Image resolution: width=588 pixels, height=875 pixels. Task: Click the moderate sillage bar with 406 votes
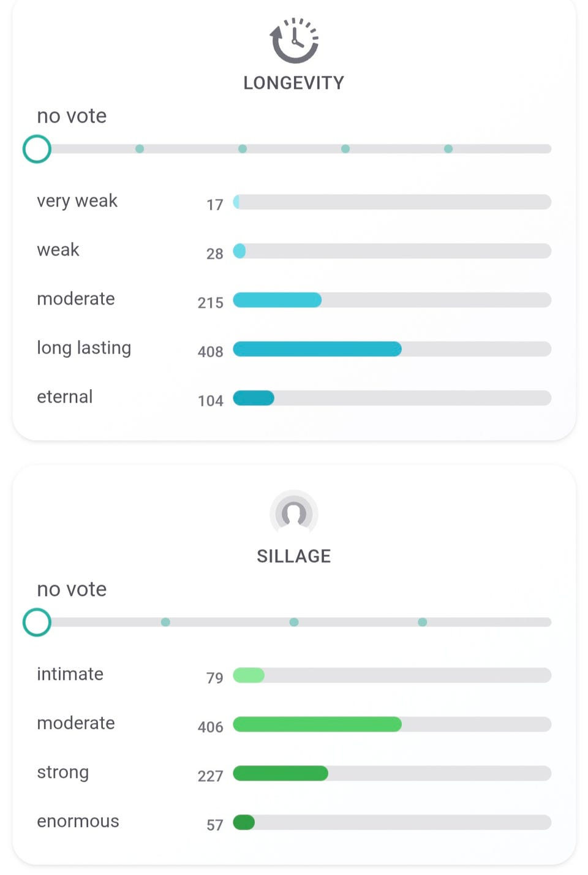[x=392, y=724]
